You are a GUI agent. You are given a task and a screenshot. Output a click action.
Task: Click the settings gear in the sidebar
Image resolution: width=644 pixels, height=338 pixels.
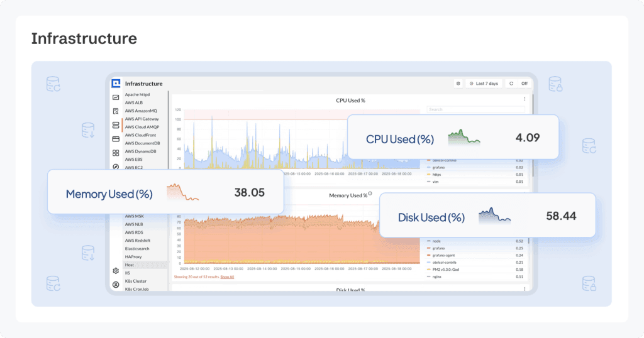(x=116, y=271)
